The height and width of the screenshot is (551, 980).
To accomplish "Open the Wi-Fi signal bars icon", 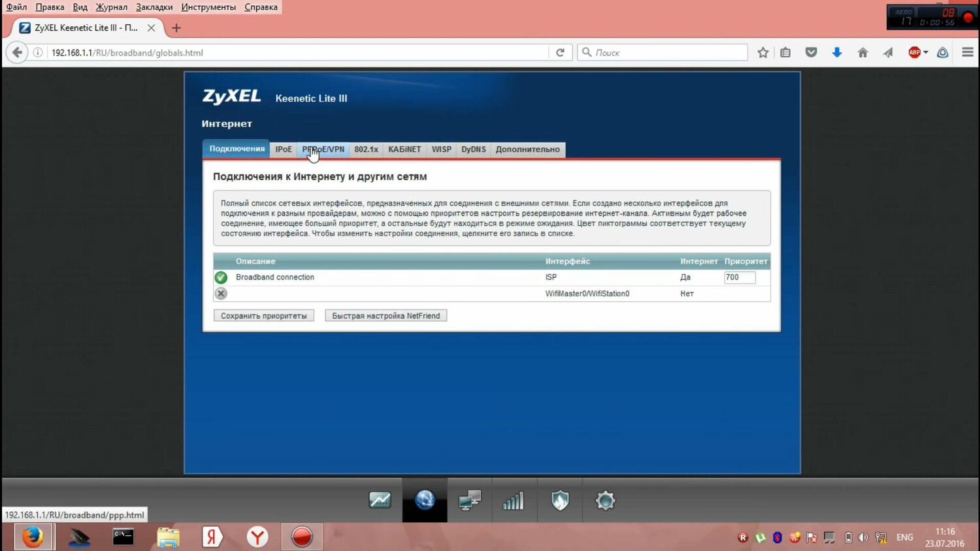I will point(514,501).
